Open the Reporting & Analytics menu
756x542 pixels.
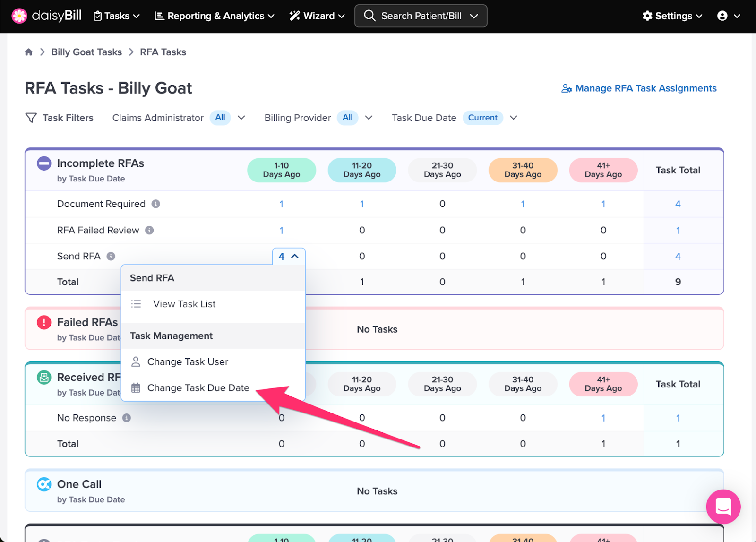214,16
